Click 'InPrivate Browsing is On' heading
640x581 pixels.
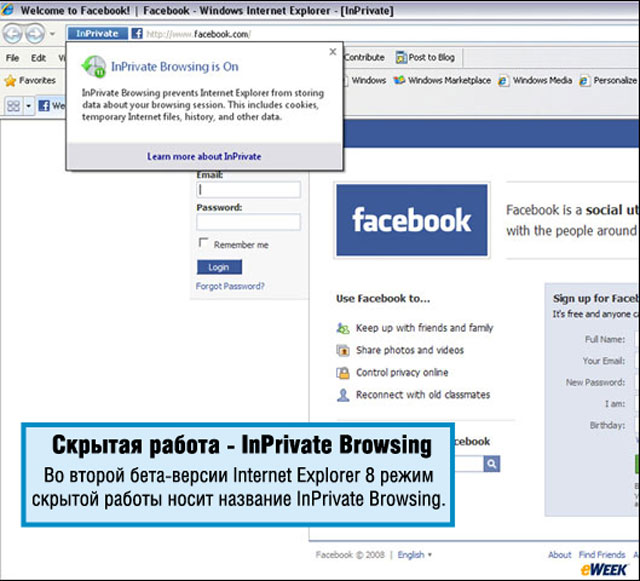175,67
